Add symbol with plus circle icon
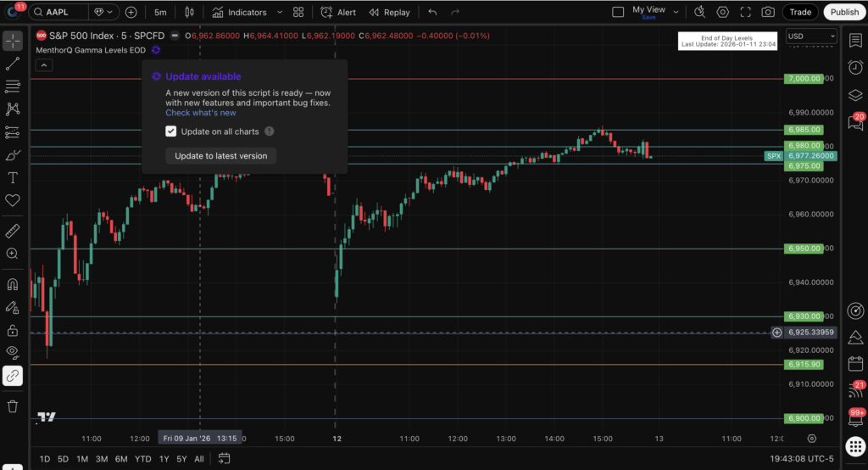 pos(131,12)
